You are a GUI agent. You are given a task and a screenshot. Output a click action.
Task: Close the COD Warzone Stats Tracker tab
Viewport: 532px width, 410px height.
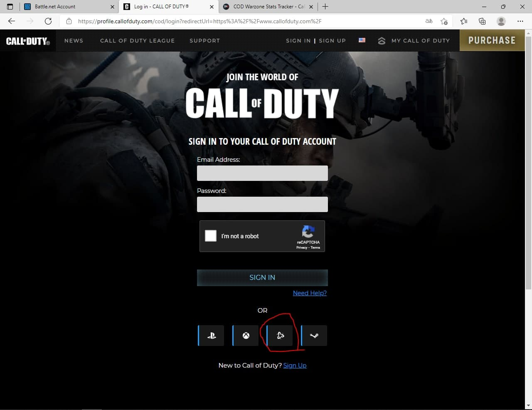[311, 7]
